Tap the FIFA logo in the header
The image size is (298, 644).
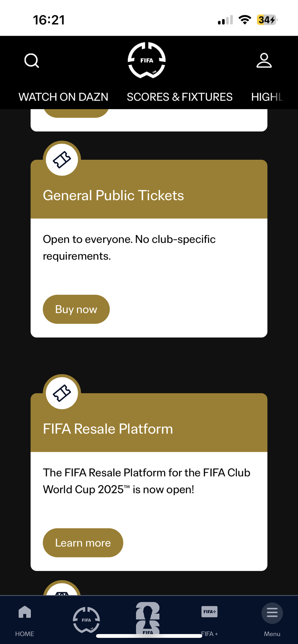point(147,60)
